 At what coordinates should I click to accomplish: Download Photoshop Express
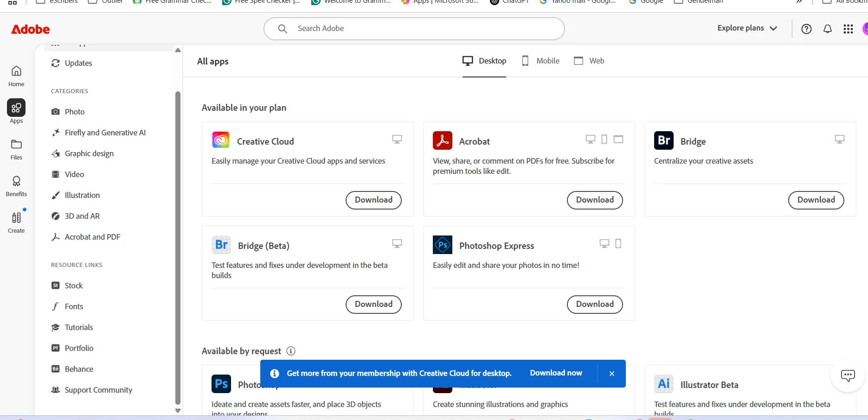click(595, 304)
